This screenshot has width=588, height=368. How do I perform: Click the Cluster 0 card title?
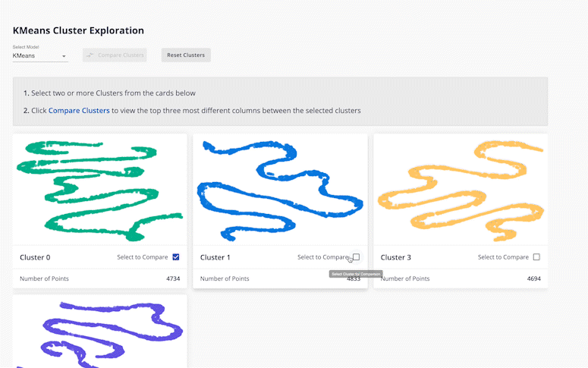35,258
